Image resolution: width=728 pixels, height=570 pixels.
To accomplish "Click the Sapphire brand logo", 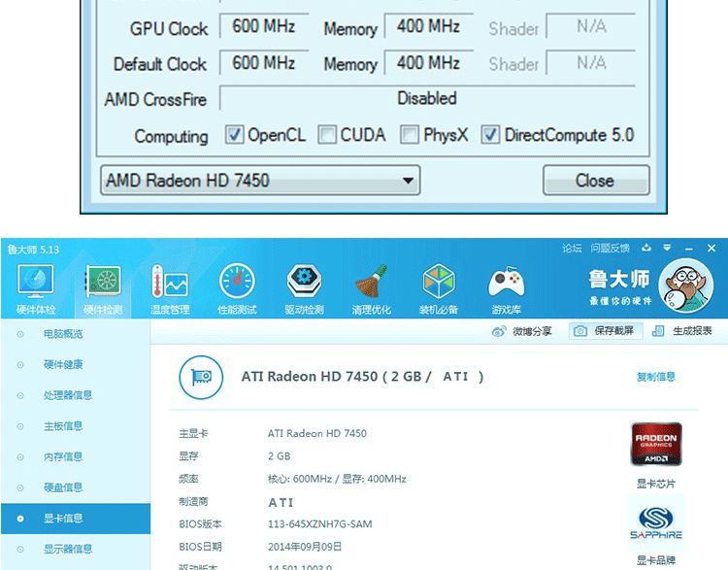I will [656, 522].
